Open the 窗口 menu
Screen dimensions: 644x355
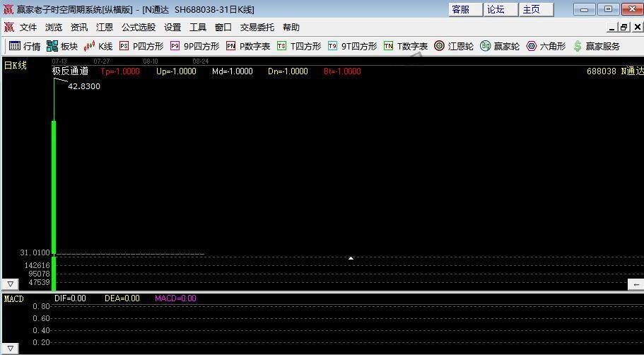coord(223,28)
